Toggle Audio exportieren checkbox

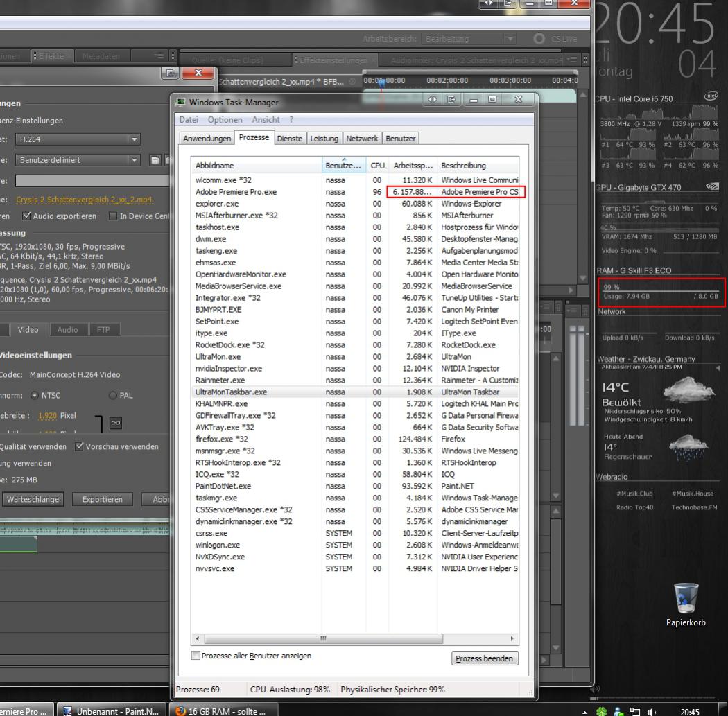pyautogui.click(x=27, y=216)
